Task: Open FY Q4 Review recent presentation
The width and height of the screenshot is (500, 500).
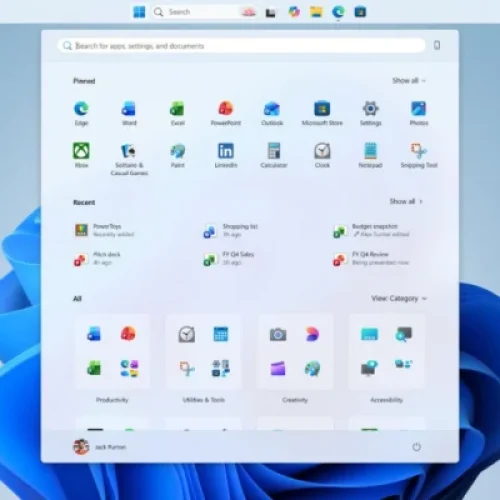Action: click(371, 258)
